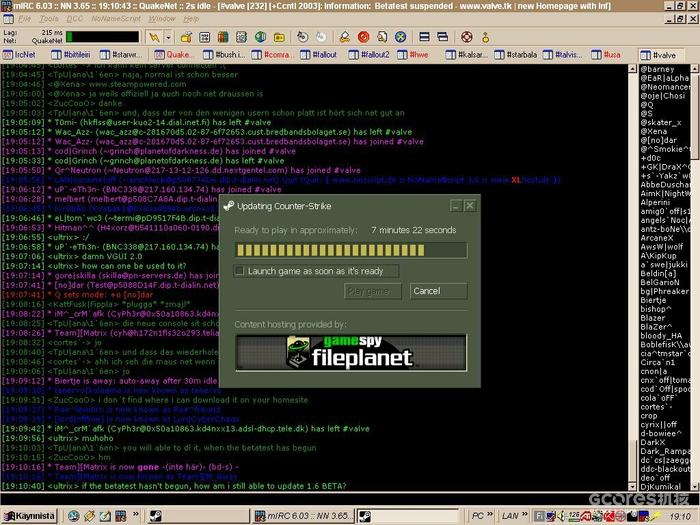The width and height of the screenshot is (700, 525).
Task: Expand the PC toolbar chevron on taskbar
Action: pyautogui.click(x=490, y=515)
